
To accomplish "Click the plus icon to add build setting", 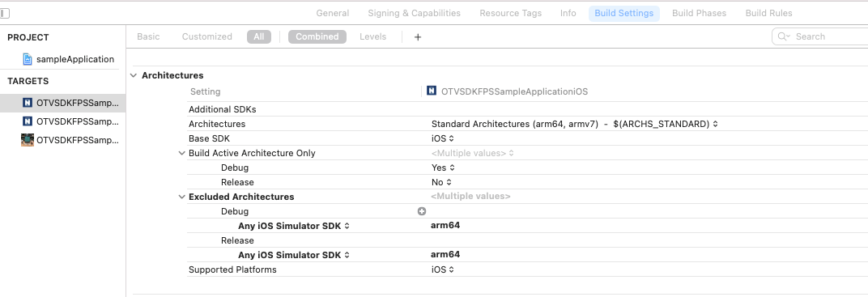I will coord(418,37).
